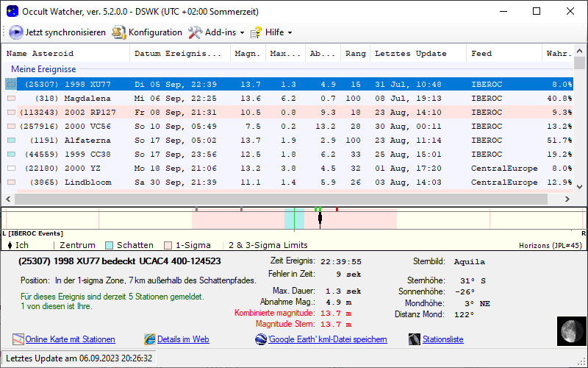
Task: Sort events by the Datum Ereignis column header
Action: tap(178, 53)
